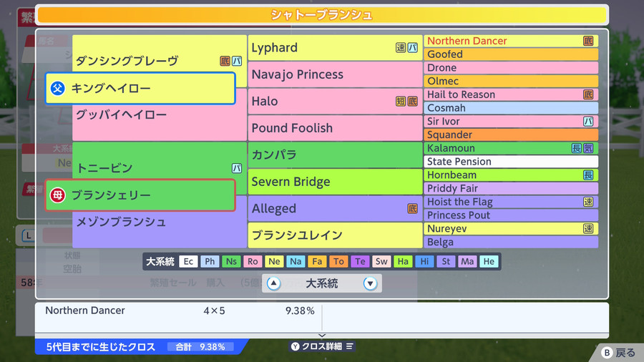Select the Ro lineage swatch
Viewport: 644px width, 362px height.
point(253,261)
